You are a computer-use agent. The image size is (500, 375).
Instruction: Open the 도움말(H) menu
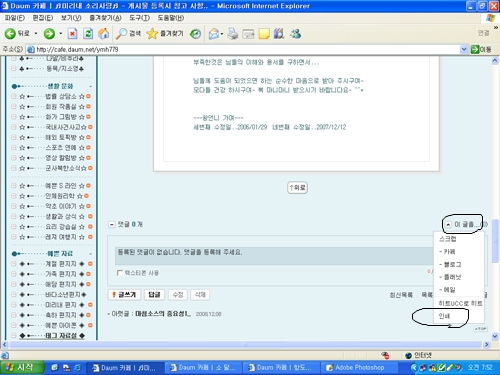coord(171,18)
